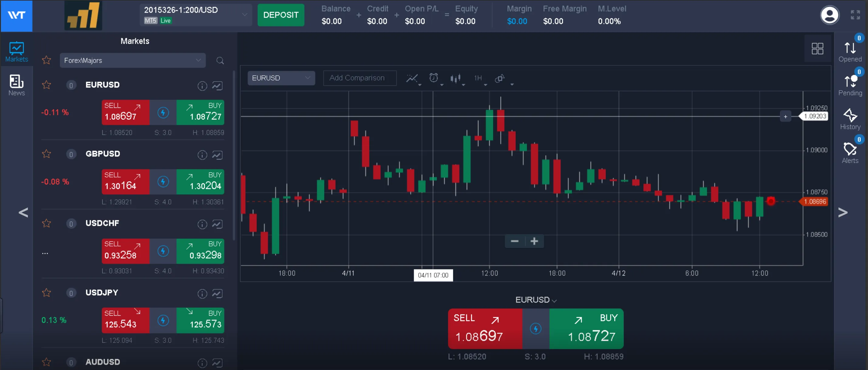Expand the account selector dropdown

pos(196,15)
